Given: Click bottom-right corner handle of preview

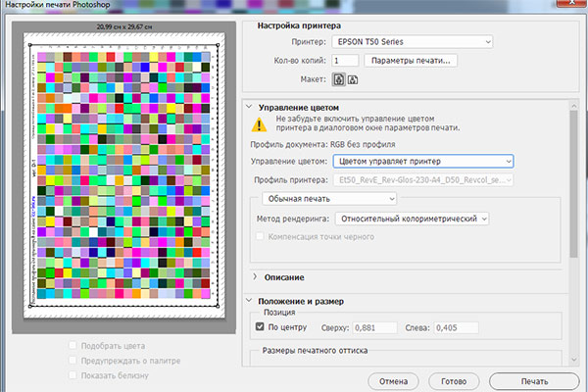Looking at the screenshot, I should click(x=218, y=306).
